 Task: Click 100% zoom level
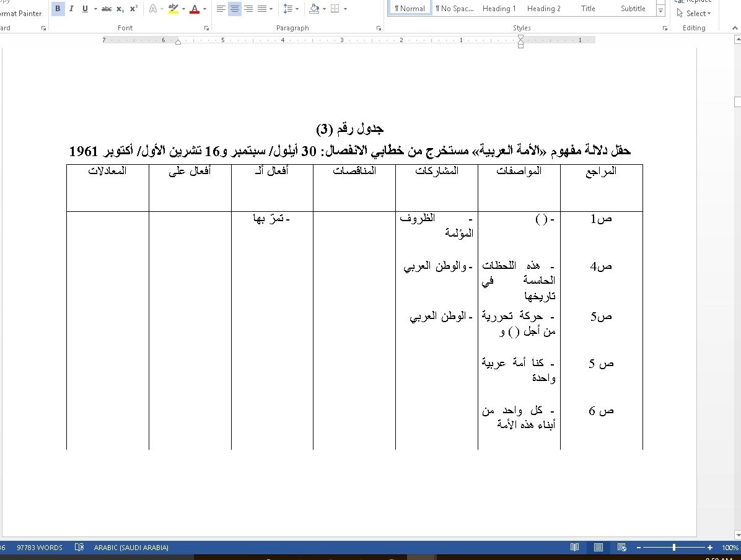click(x=730, y=548)
